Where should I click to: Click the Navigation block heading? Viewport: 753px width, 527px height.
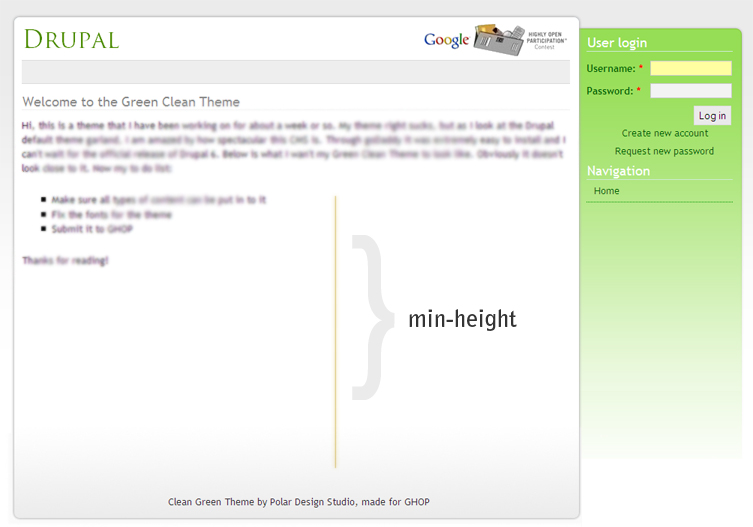(619, 171)
